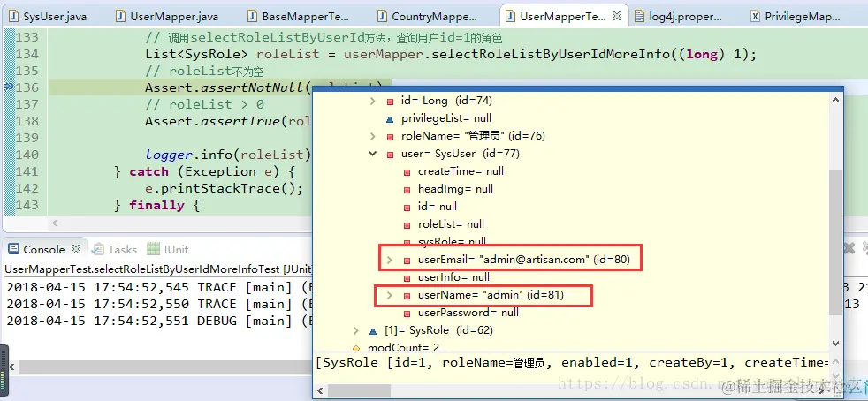This screenshot has height=401, width=868.
Task: Click the red field icon beside roleName
Action: point(391,137)
